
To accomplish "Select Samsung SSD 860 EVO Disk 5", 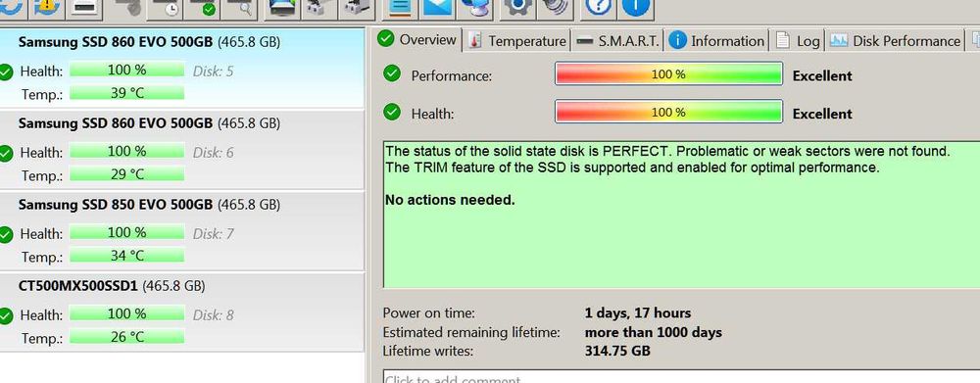I will (182, 69).
